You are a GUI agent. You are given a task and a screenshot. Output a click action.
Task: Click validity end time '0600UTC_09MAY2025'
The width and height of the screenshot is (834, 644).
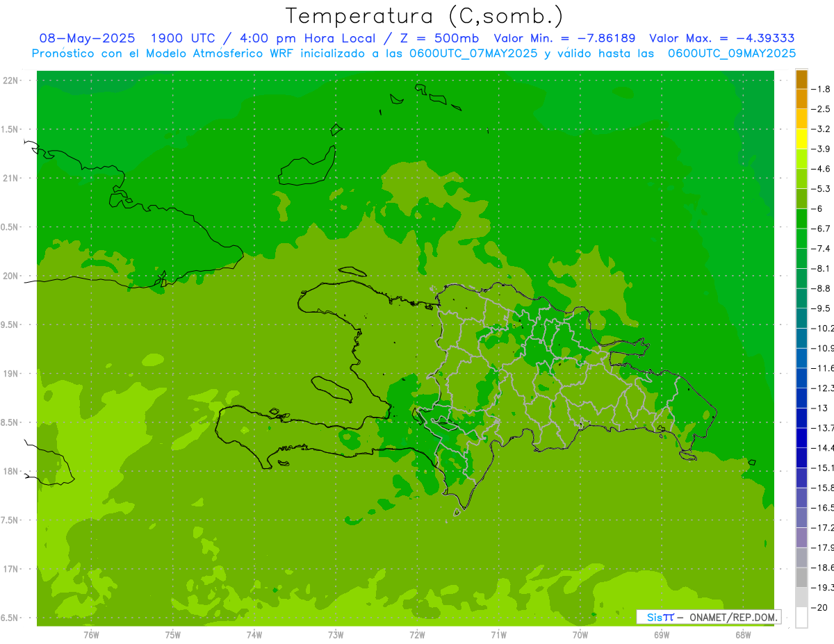pyautogui.click(x=732, y=53)
